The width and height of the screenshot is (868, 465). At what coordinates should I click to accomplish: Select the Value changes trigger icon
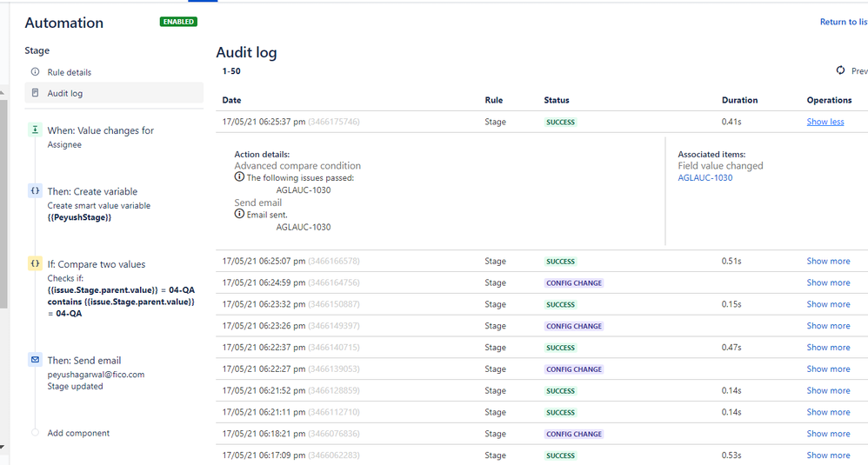click(x=35, y=130)
